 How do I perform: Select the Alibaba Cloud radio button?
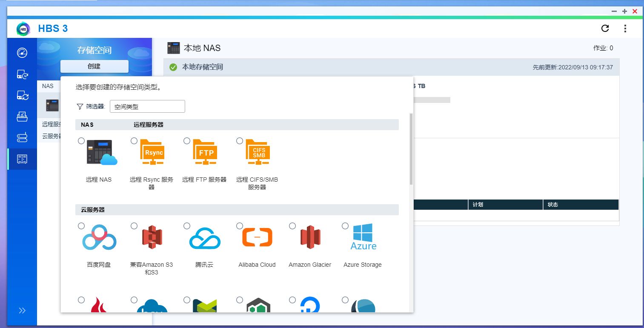coord(240,226)
